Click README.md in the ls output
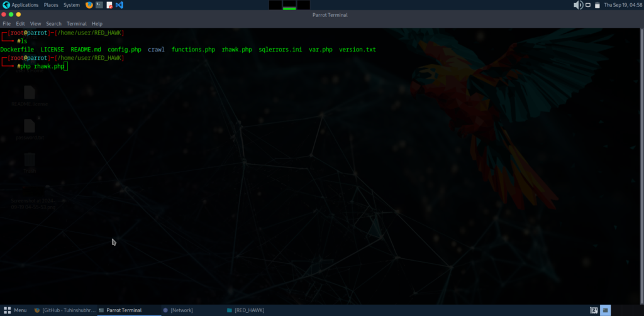 click(x=86, y=50)
